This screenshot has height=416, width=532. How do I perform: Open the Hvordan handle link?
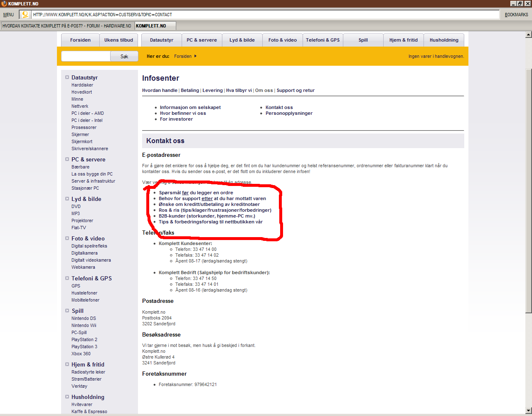pos(160,90)
